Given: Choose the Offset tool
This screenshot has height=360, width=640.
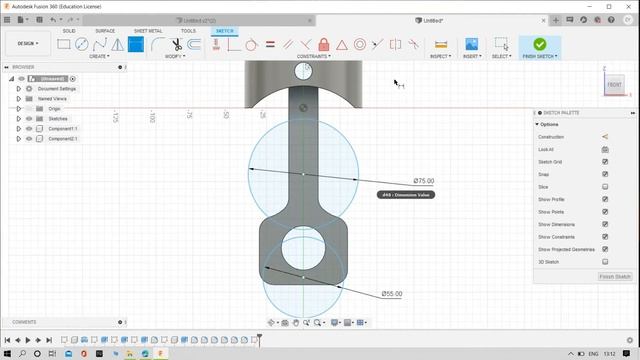Looking at the screenshot, I should (194, 44).
